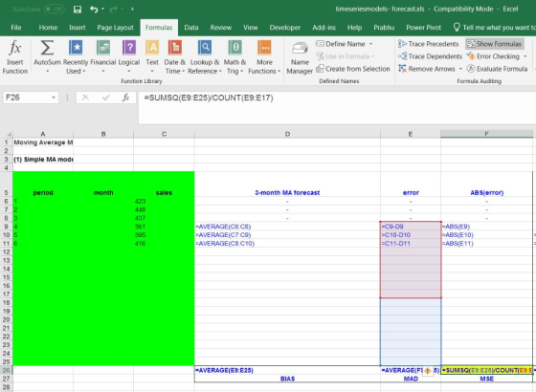The height and width of the screenshot is (392, 536).
Task: Open the Financial functions library
Action: click(103, 56)
